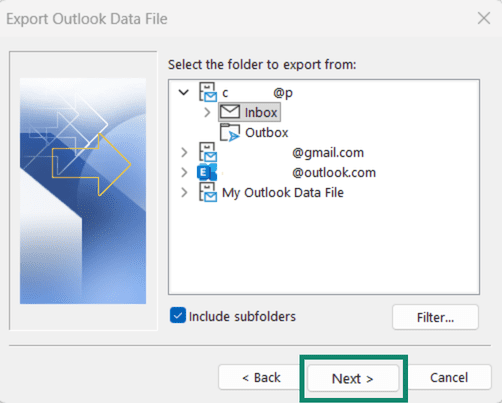502x403 pixels.
Task: Click the My Outlook Data File icon
Action: pyautogui.click(x=208, y=192)
